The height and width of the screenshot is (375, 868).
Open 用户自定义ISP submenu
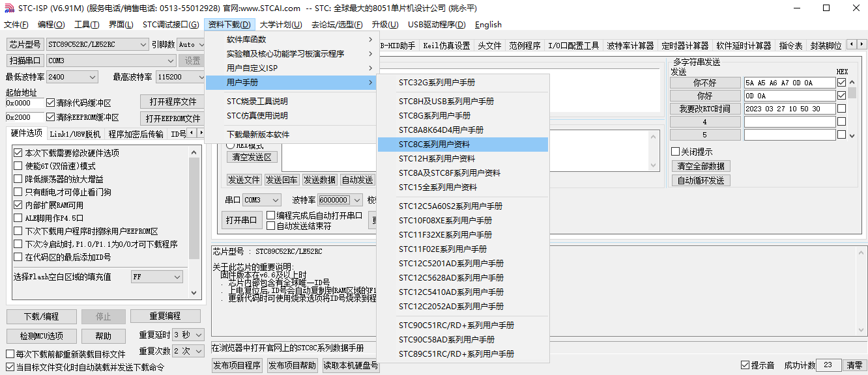[x=291, y=68]
